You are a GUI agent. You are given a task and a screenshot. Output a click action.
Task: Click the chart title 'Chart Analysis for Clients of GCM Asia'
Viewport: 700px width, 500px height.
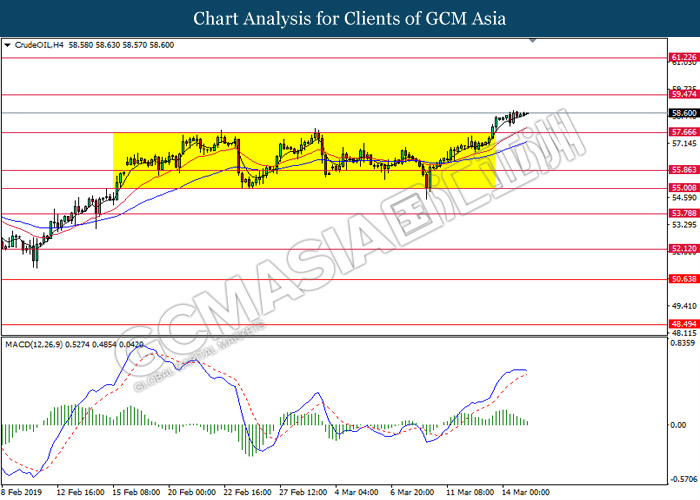coord(350,18)
